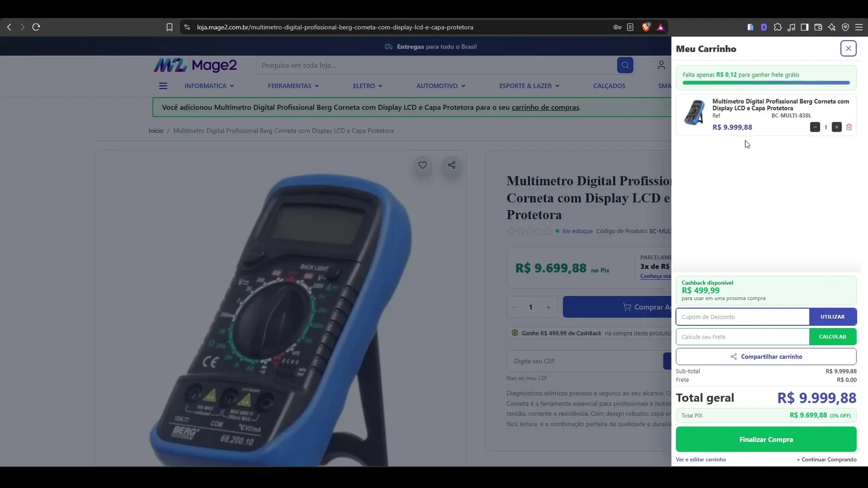Open the store hamburger category menu
Viewport: 868px width, 488px height.
[x=163, y=86]
